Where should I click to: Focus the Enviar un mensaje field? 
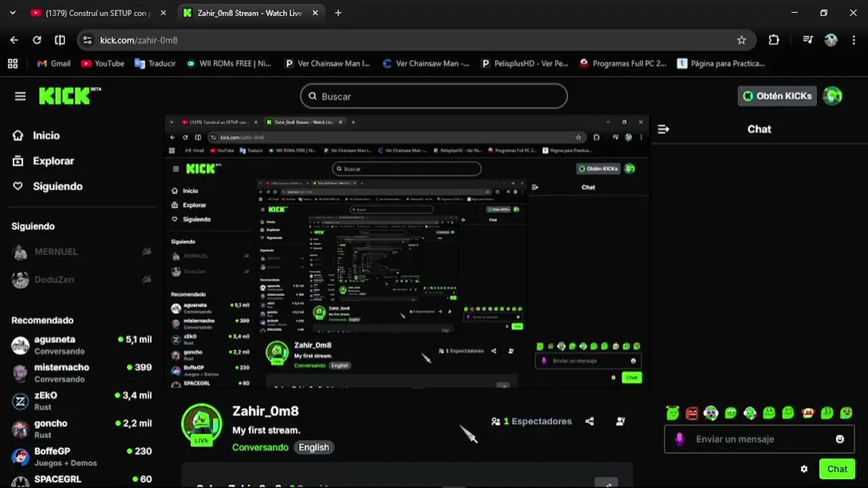pyautogui.click(x=759, y=439)
